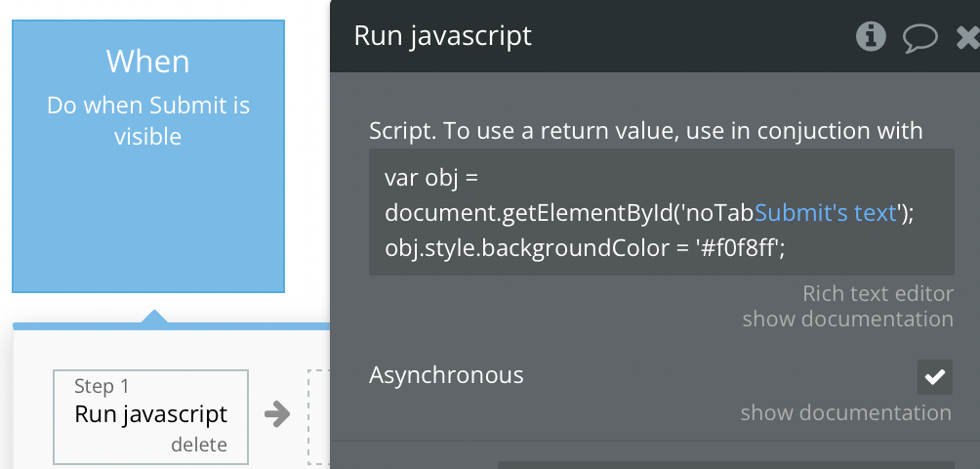Click the partially visible field below Asynchronous
This screenshot has width=980, height=469.
(739, 465)
